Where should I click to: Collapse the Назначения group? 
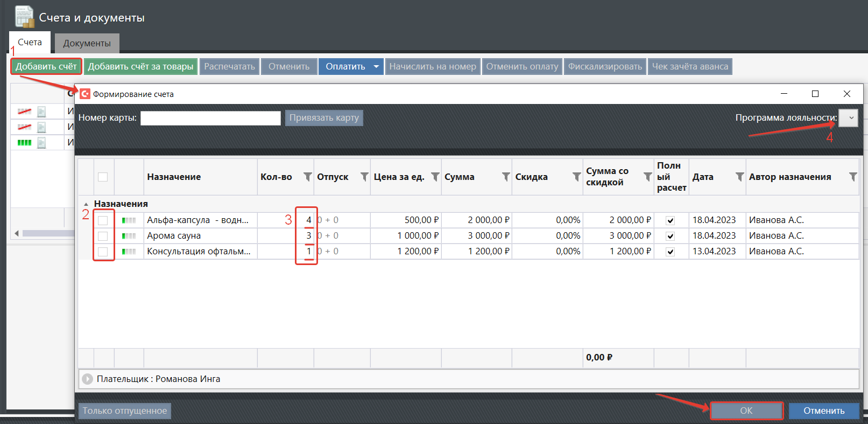point(86,204)
